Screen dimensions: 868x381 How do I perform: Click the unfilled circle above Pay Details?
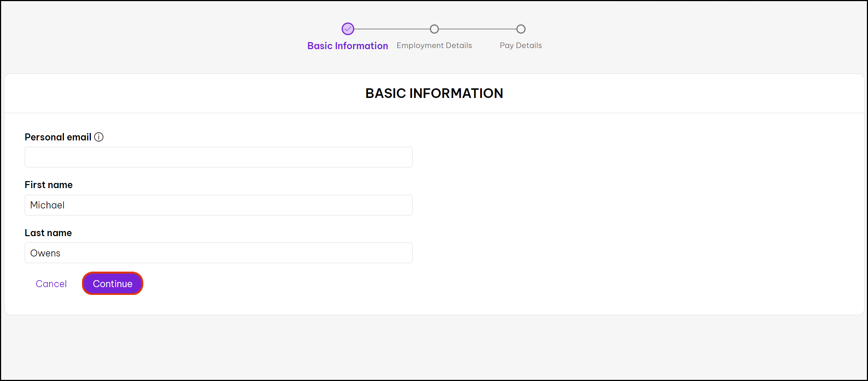(x=520, y=29)
